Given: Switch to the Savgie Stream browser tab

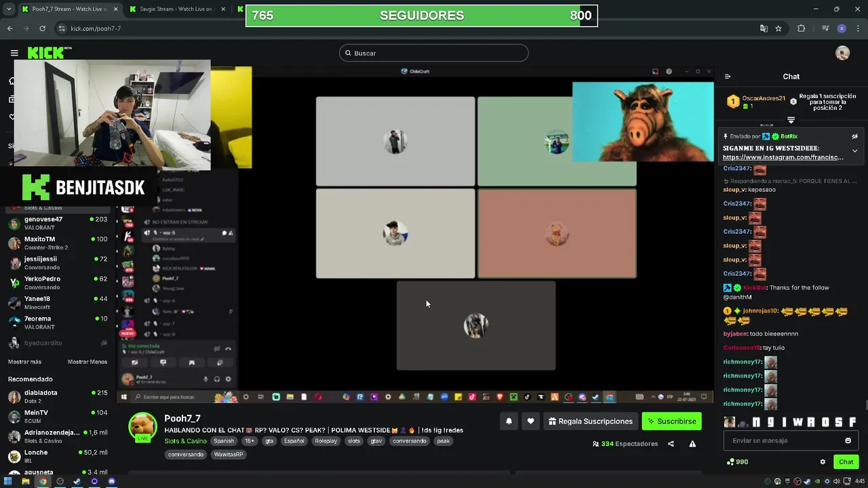Looking at the screenshot, I should click(176, 9).
